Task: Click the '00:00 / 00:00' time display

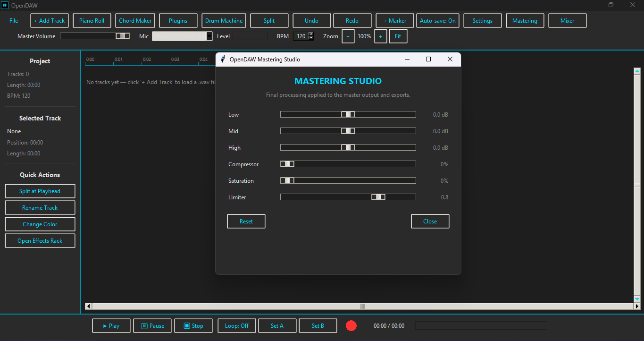Action: click(x=389, y=326)
